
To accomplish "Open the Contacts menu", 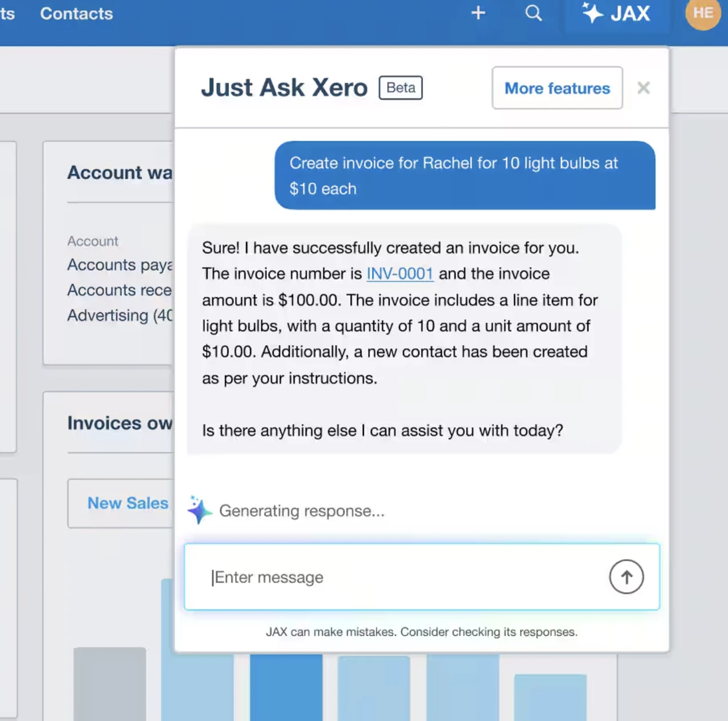I will [76, 13].
